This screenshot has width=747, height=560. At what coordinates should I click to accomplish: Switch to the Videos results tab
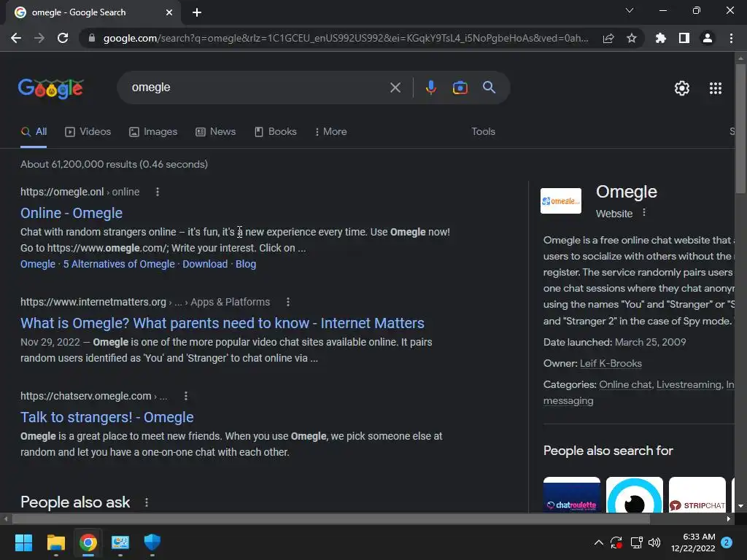(x=88, y=131)
